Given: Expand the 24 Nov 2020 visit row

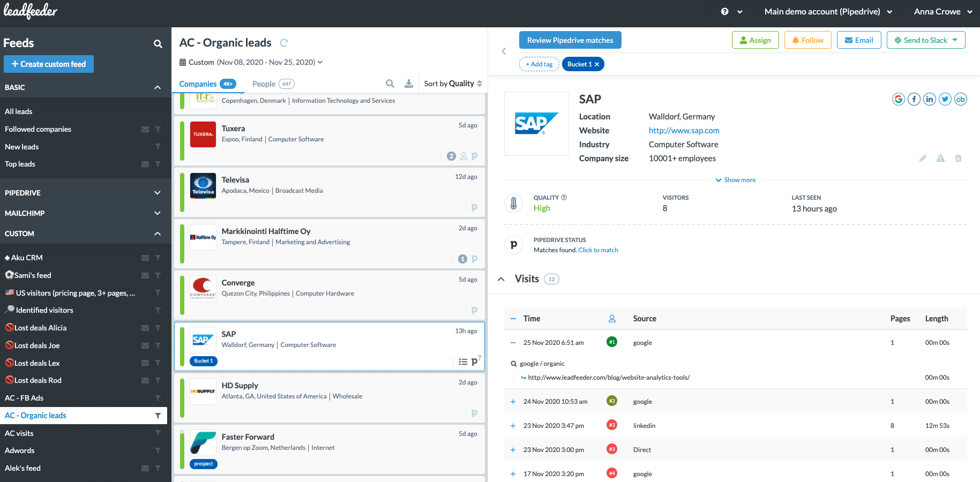Looking at the screenshot, I should [513, 402].
